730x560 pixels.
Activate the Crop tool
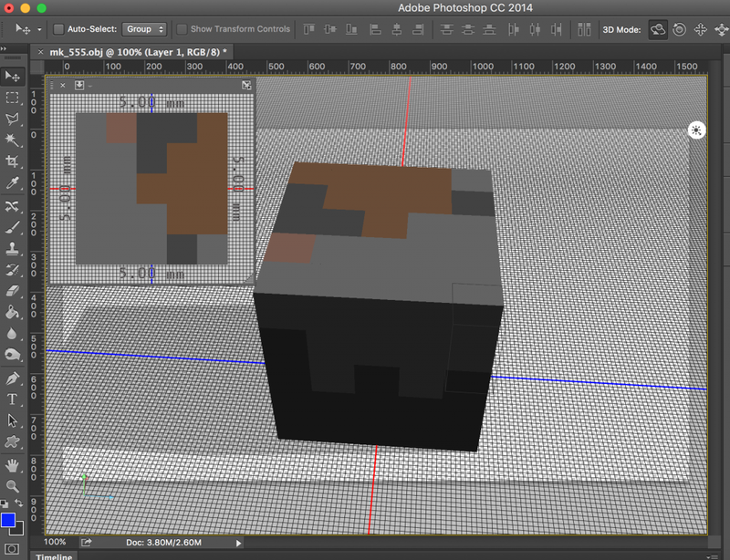13,161
